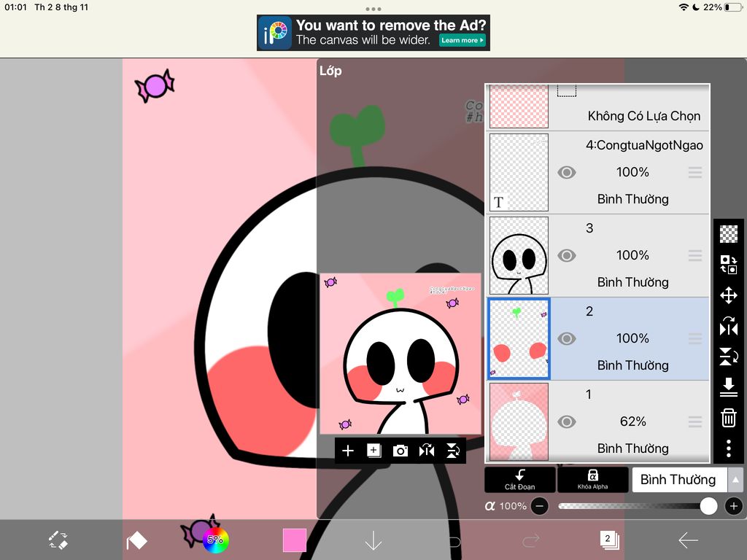Select layer 1 row at 62%
This screenshot has width=747, height=560.
point(598,422)
